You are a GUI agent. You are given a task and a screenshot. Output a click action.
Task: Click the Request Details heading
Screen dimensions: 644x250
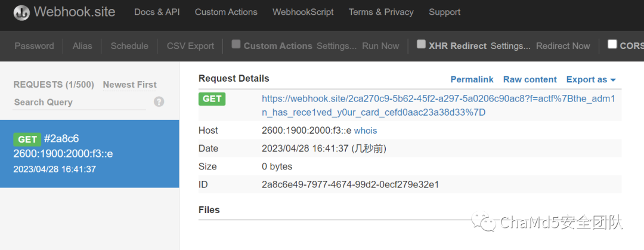point(234,78)
